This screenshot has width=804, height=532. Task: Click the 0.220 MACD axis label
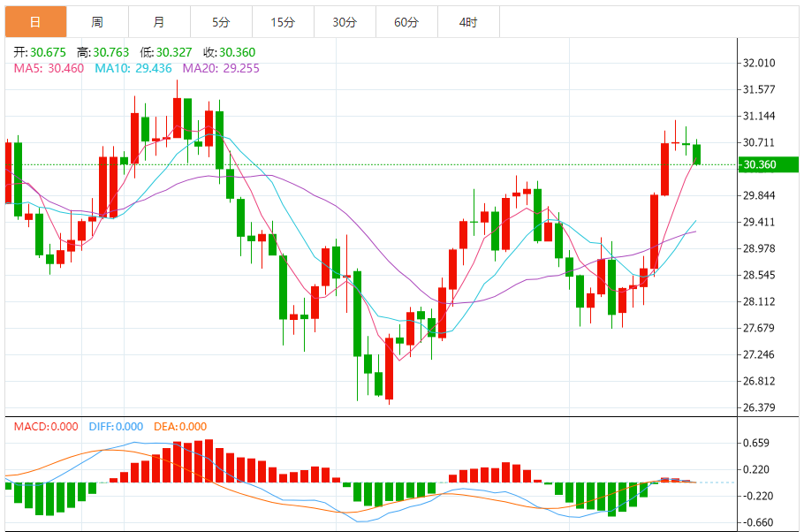pos(756,469)
